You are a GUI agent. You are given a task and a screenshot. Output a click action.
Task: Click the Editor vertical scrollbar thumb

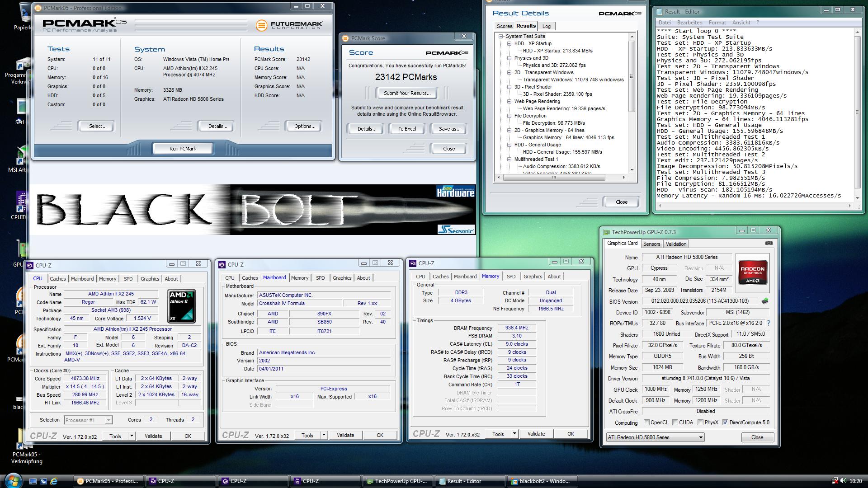(x=857, y=112)
